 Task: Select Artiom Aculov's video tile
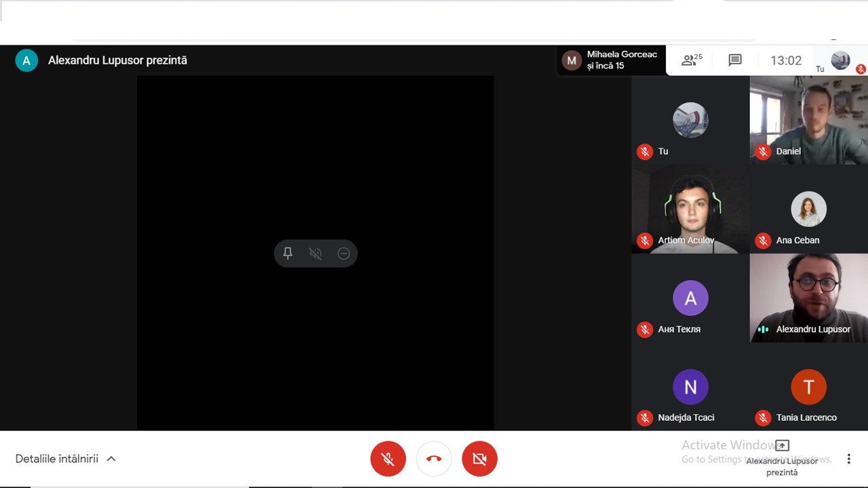click(690, 209)
